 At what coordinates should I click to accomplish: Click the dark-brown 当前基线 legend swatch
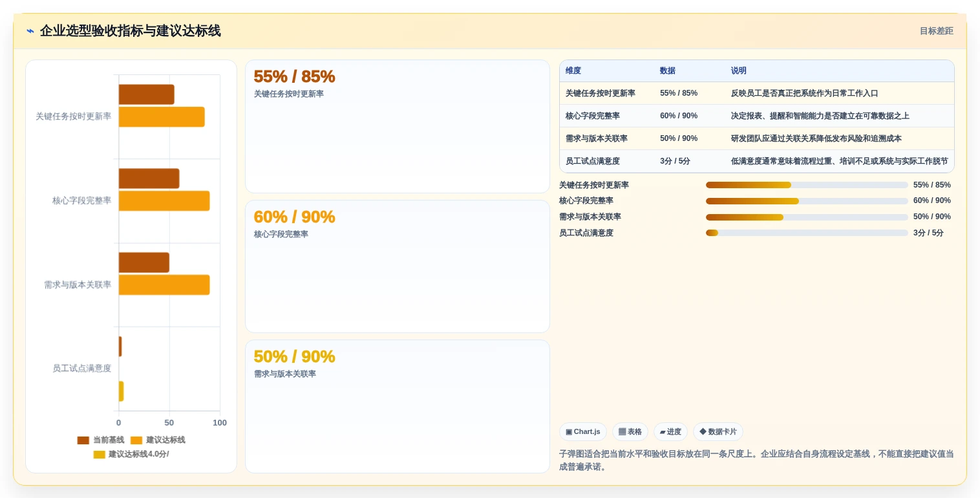click(x=83, y=440)
